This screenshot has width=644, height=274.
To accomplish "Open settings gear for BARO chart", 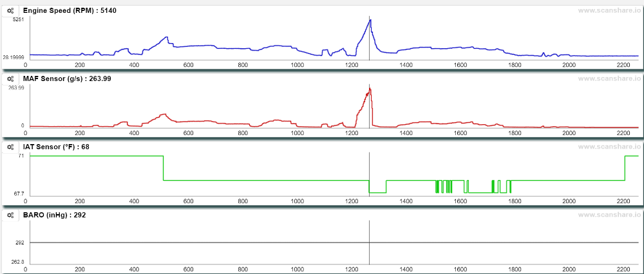I will 11,215.
